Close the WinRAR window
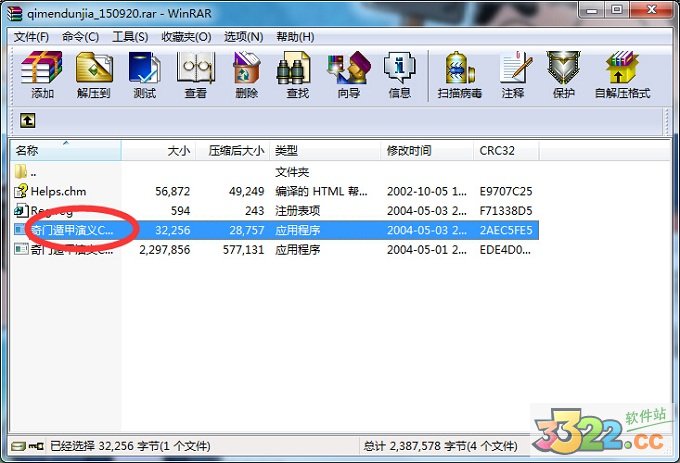Viewport: 680px width, 463px height. (x=651, y=10)
